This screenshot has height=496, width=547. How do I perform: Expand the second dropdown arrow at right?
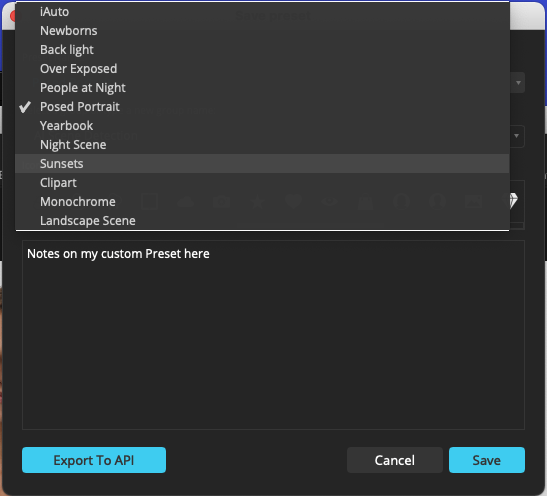pyautogui.click(x=517, y=136)
